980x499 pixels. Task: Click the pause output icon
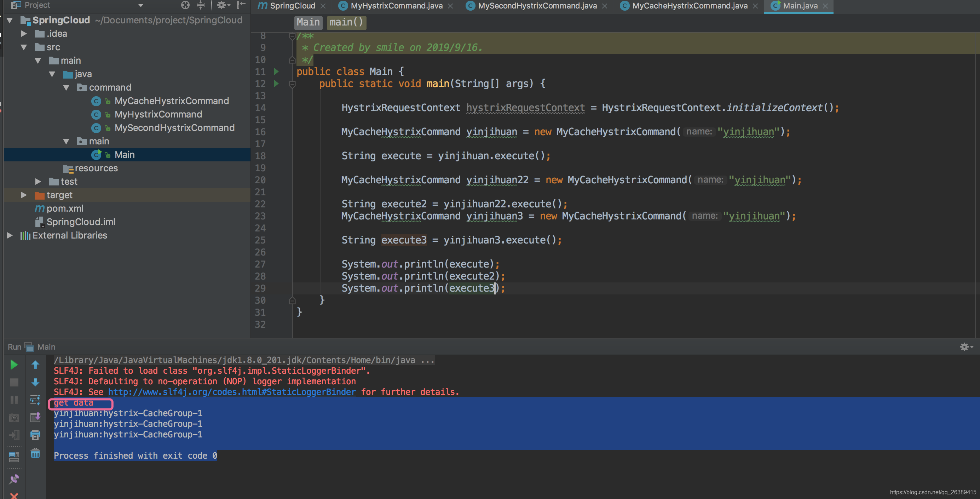click(14, 400)
